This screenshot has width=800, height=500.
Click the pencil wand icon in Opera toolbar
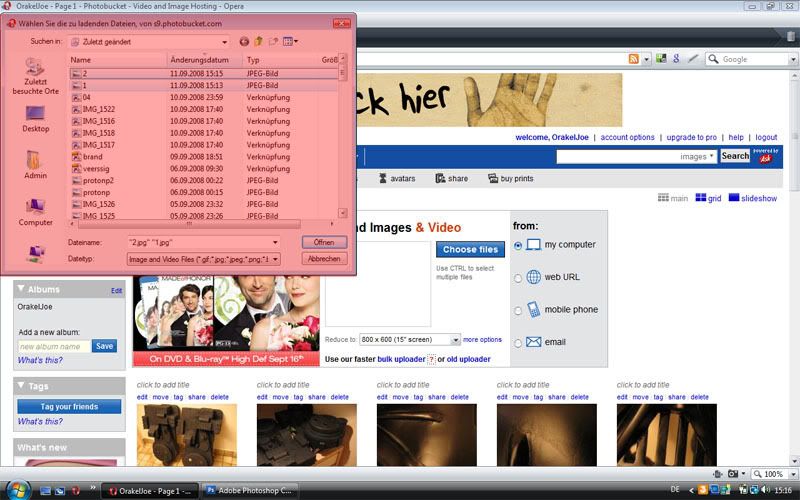692,59
